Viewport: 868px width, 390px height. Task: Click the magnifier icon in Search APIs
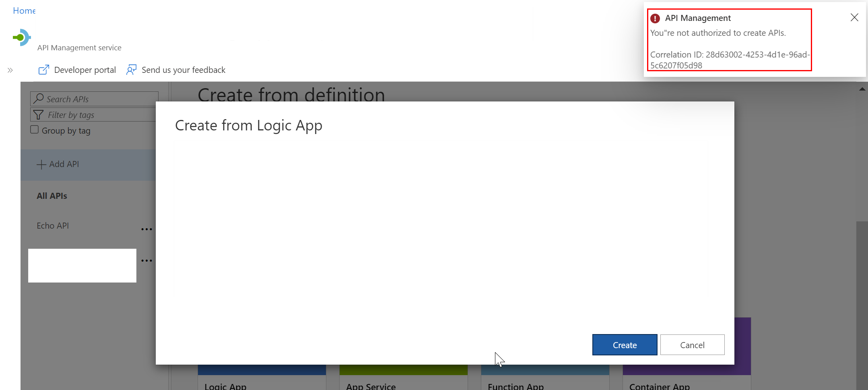pos(39,98)
